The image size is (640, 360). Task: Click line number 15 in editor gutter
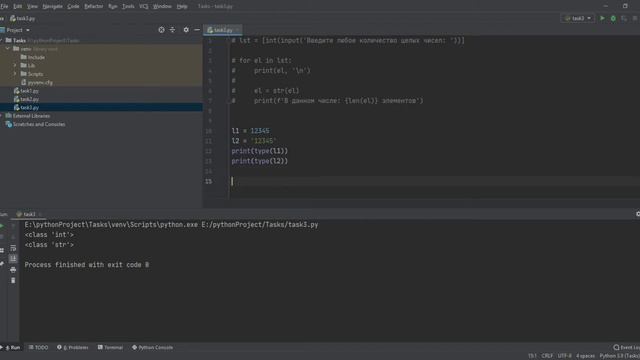pyautogui.click(x=209, y=181)
